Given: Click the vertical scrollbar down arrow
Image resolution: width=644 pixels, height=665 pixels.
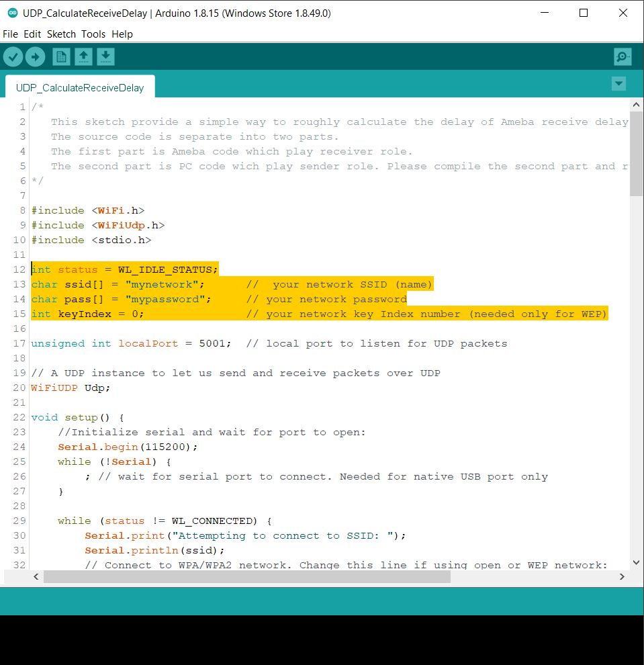Looking at the screenshot, I should pos(636,563).
